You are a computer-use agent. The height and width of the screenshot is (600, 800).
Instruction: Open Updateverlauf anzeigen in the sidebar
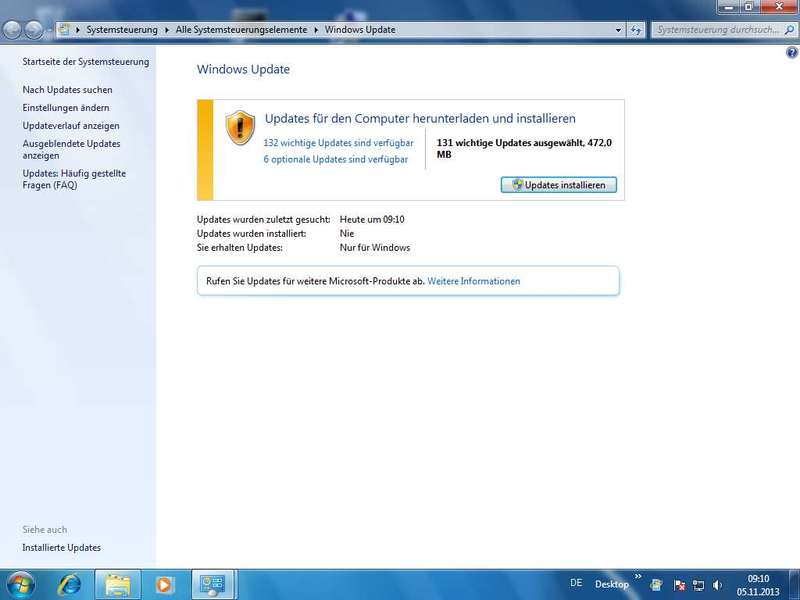click(x=71, y=126)
